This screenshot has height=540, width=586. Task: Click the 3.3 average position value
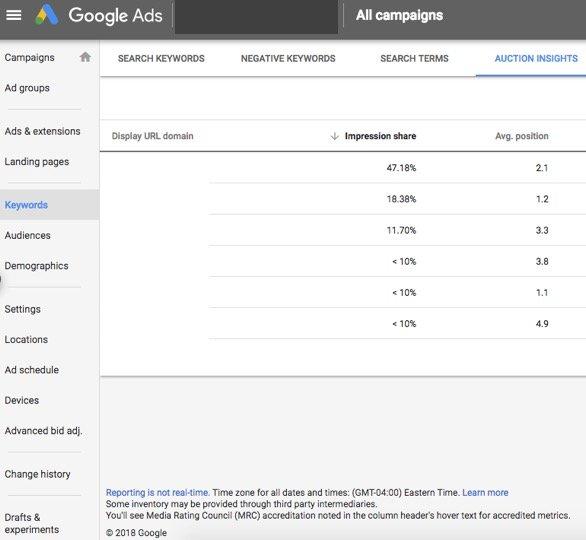click(542, 230)
